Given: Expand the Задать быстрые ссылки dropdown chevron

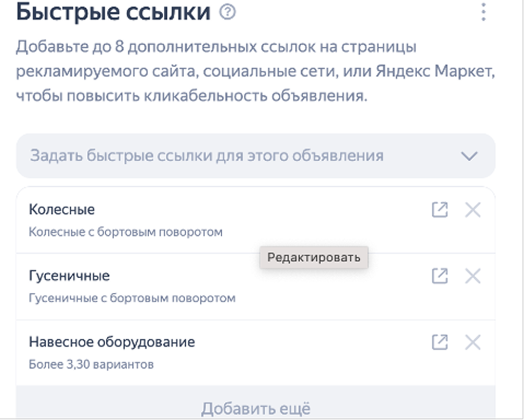Looking at the screenshot, I should (x=469, y=156).
